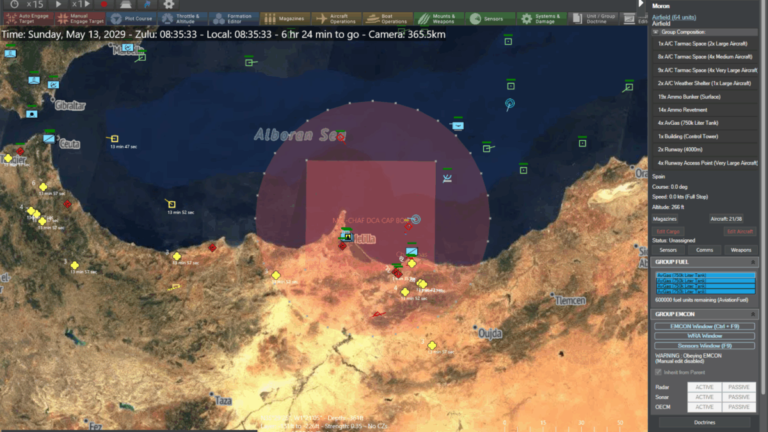Select Plot Course in the toolbar

pos(132,19)
